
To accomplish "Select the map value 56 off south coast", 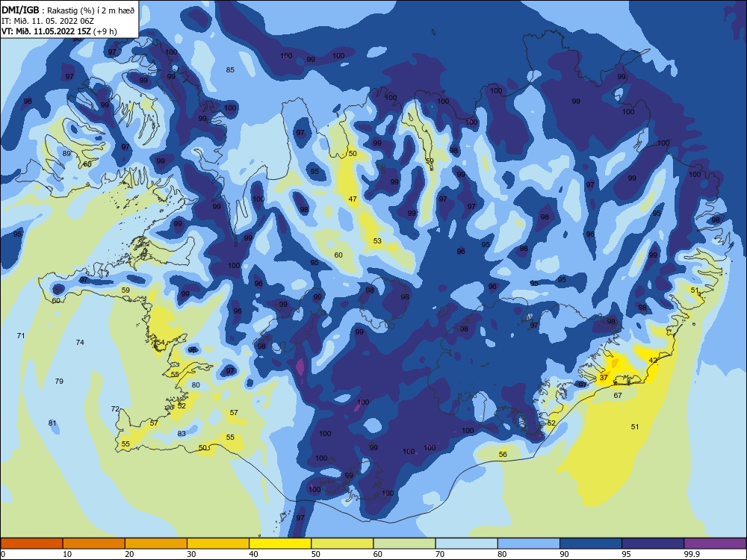I will click(503, 454).
